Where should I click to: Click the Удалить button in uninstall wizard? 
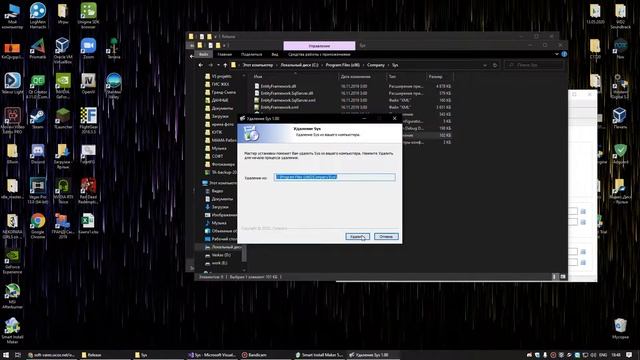(x=357, y=236)
